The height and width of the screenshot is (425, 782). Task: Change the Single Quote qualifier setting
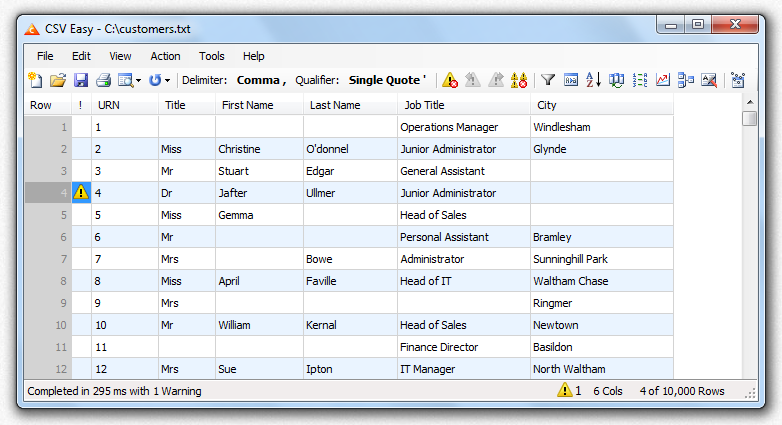(387, 80)
